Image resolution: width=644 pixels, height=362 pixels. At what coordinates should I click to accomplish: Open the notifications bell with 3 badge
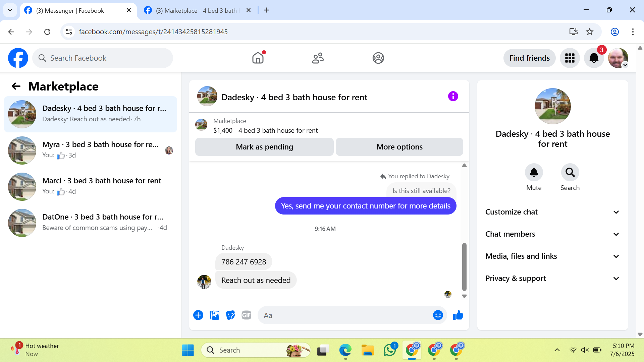(x=594, y=58)
